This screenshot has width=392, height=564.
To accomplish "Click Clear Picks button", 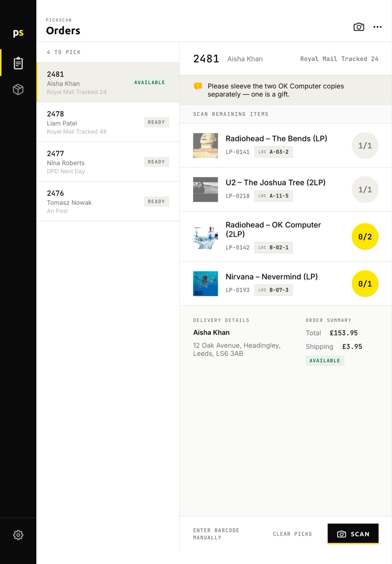I will coord(293,534).
